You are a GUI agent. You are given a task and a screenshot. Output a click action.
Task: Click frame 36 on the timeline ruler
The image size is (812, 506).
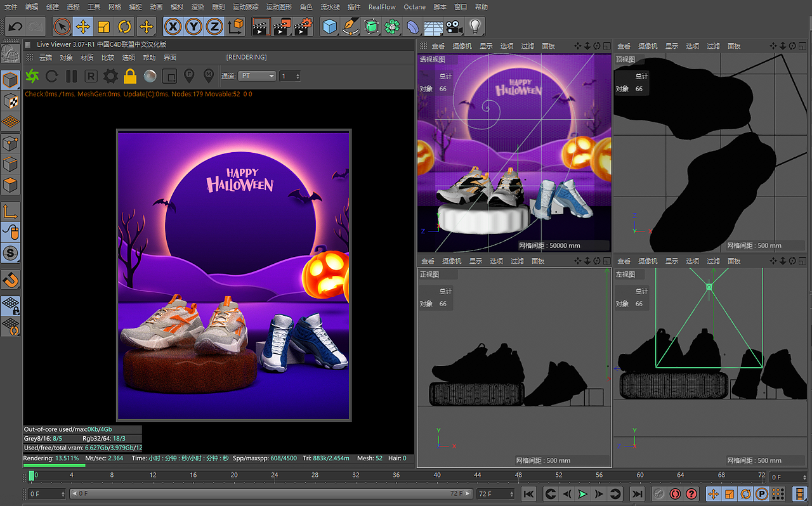coord(396,476)
